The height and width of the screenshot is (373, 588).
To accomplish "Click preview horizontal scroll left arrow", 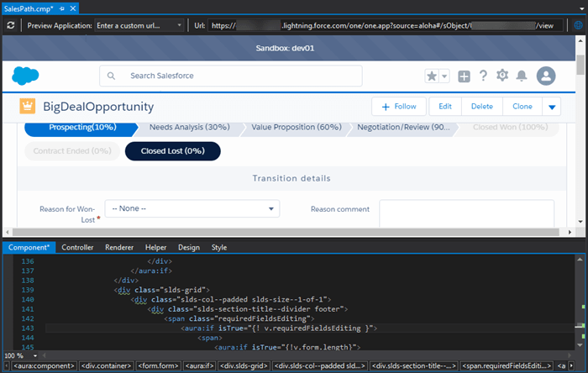I will pyautogui.click(x=7, y=232).
